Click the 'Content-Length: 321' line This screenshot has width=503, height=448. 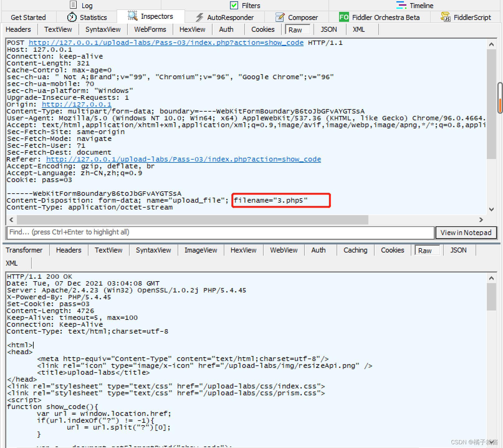coord(48,63)
